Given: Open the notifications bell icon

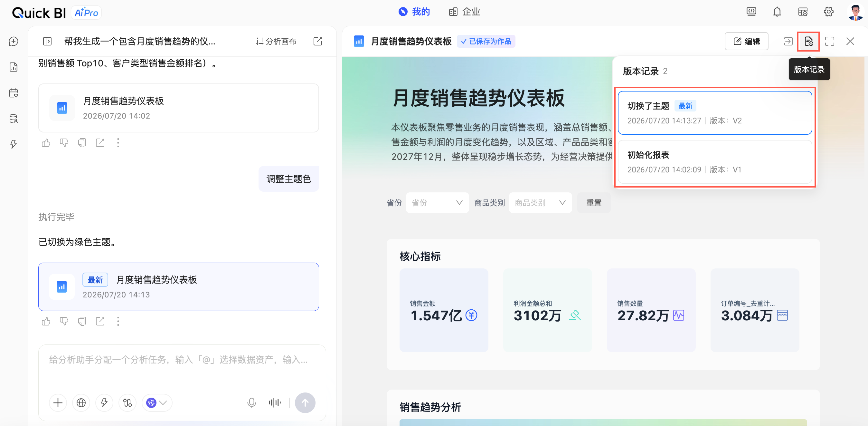Looking at the screenshot, I should [x=777, y=12].
